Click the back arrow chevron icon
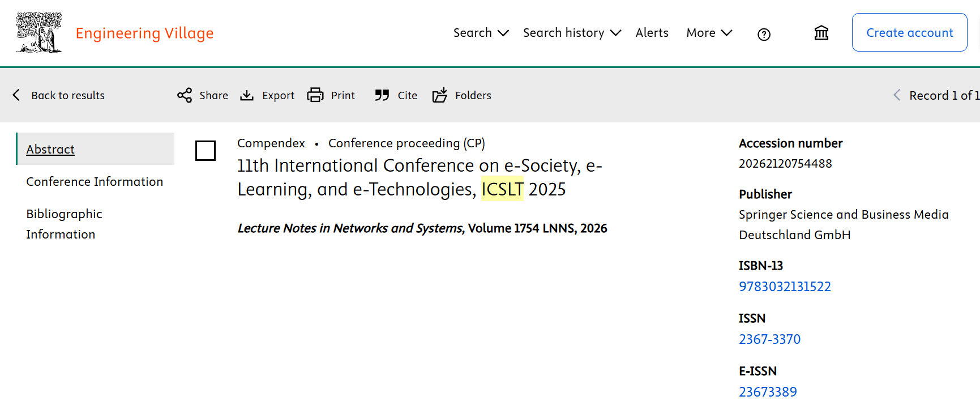 click(x=16, y=95)
